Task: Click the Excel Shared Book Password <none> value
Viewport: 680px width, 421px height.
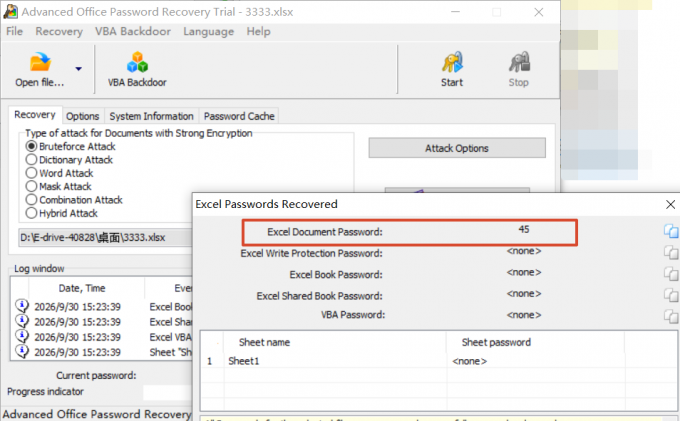Action: coord(524,294)
